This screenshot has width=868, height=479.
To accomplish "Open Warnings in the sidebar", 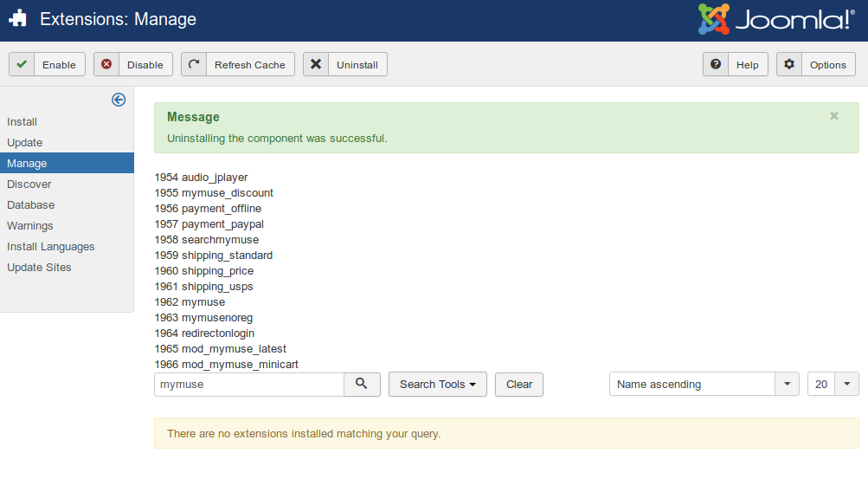I will pyautogui.click(x=30, y=225).
